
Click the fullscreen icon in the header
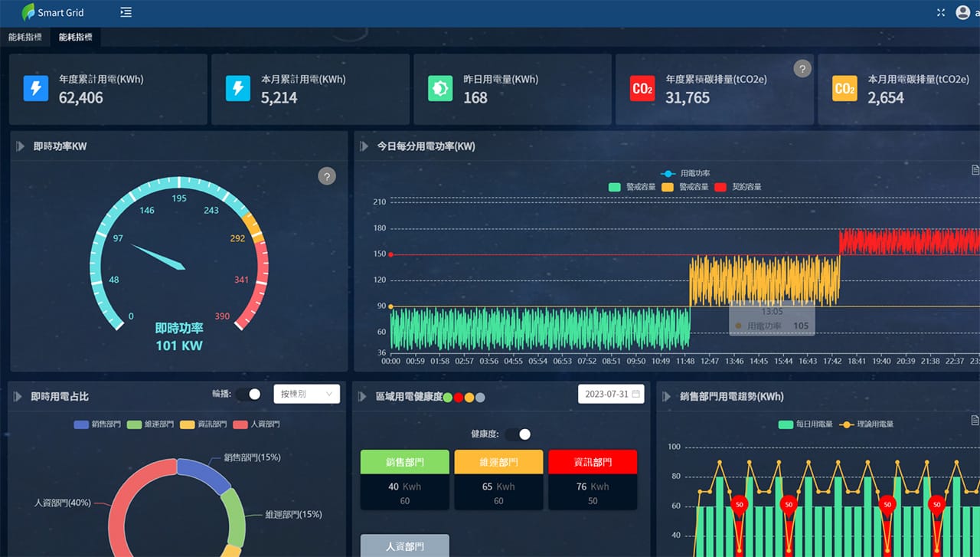tap(941, 12)
